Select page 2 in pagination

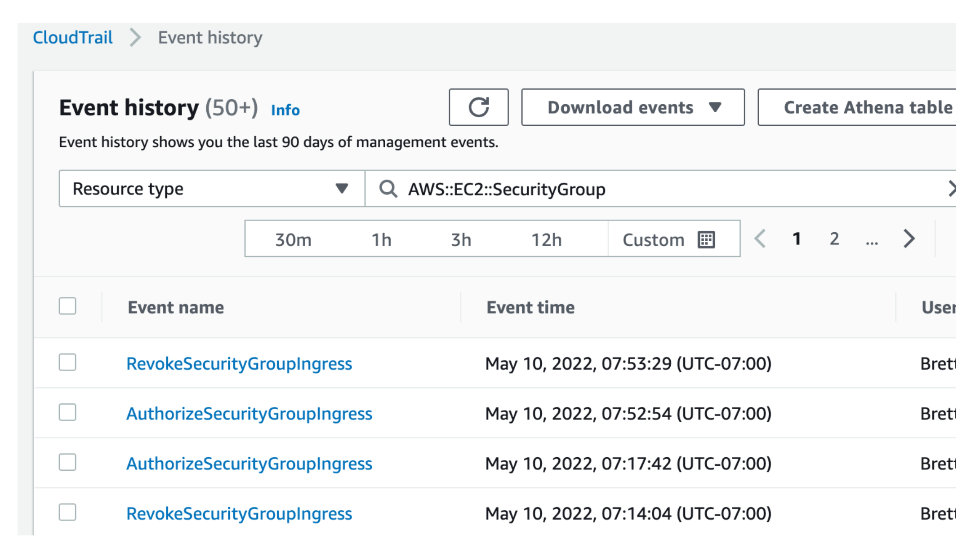coord(834,239)
